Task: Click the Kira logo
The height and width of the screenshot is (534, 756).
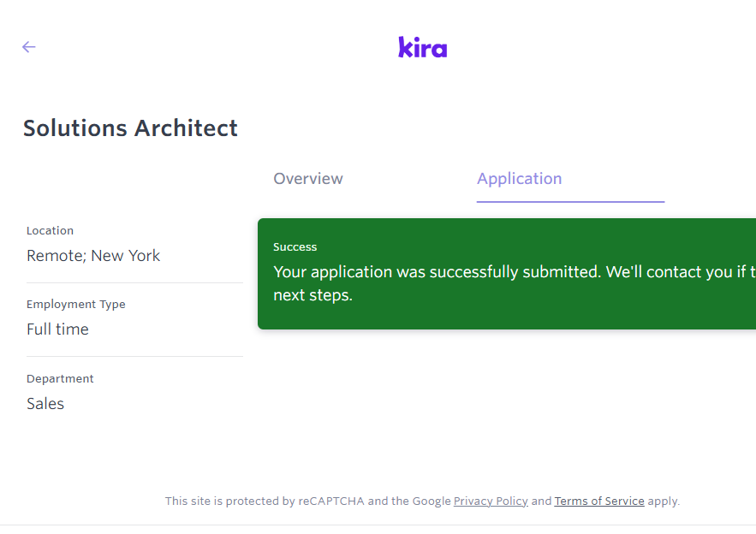Action: pos(422,47)
